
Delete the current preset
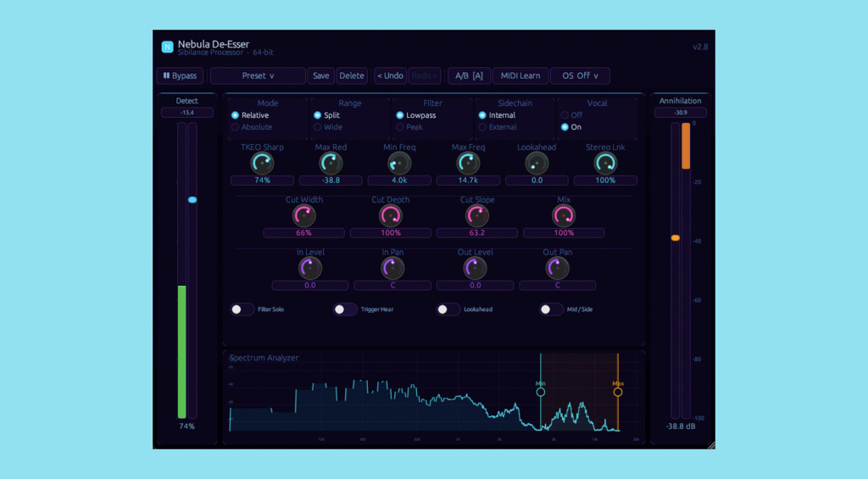[352, 75]
